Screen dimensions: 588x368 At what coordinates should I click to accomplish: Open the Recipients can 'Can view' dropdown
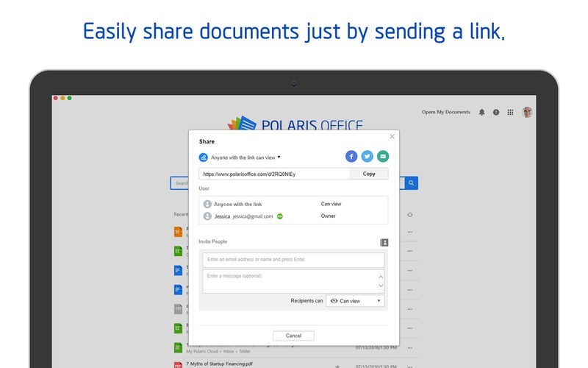355,301
